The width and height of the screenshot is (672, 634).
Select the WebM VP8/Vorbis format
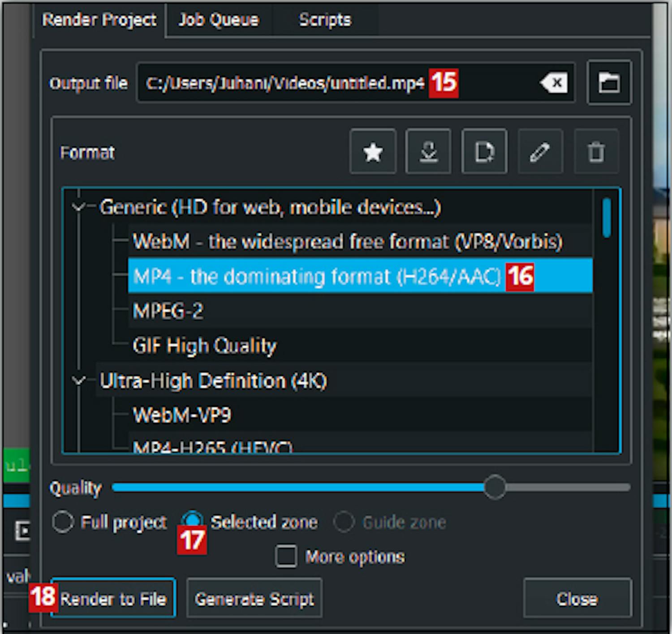point(347,242)
